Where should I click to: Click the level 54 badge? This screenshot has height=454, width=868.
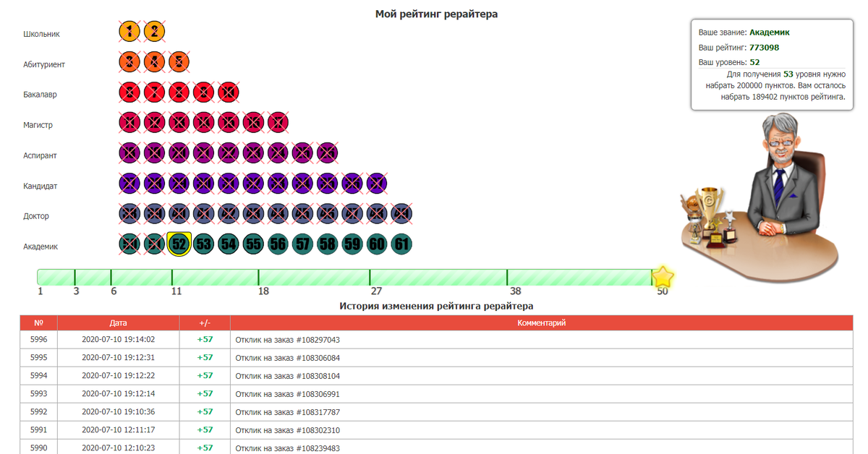pos(228,244)
